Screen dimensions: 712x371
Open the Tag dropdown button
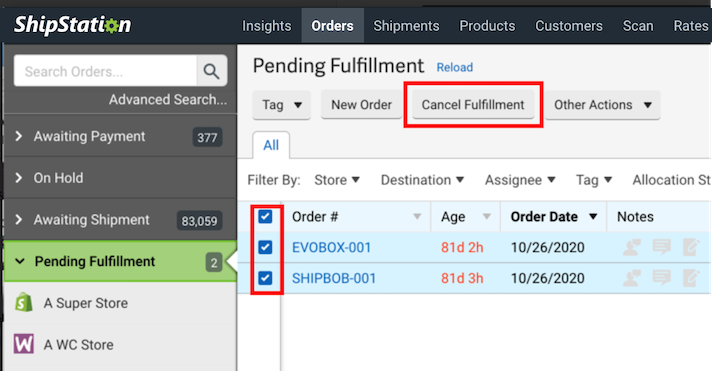[x=282, y=105]
